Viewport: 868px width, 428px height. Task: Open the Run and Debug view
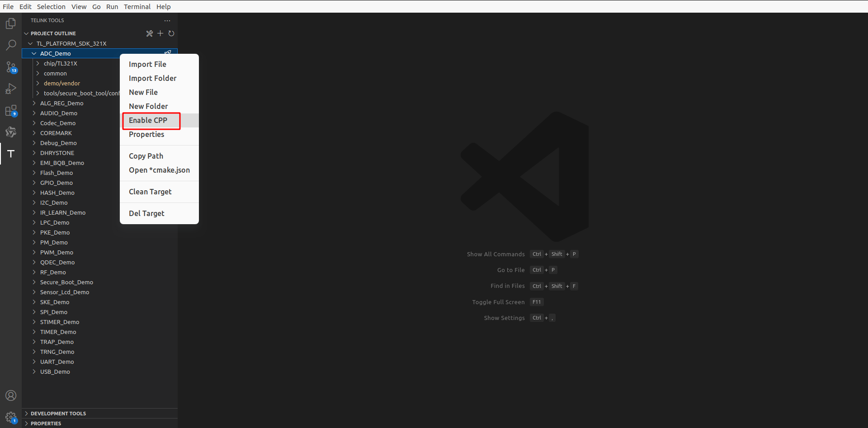pos(10,89)
